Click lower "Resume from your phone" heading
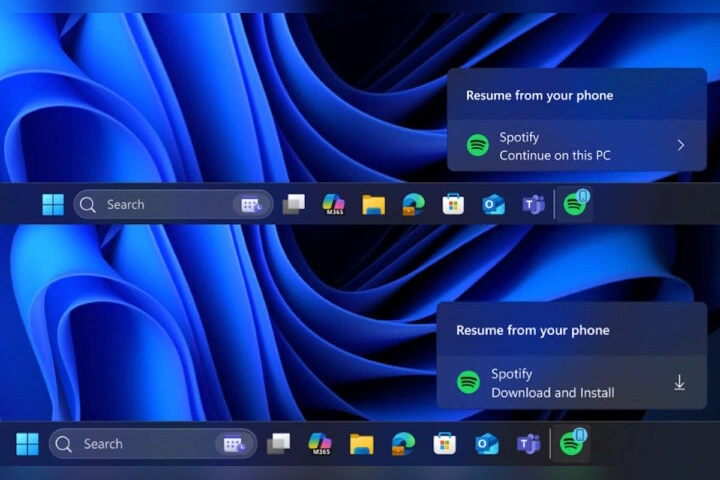This screenshot has width=720, height=480. coord(533,331)
